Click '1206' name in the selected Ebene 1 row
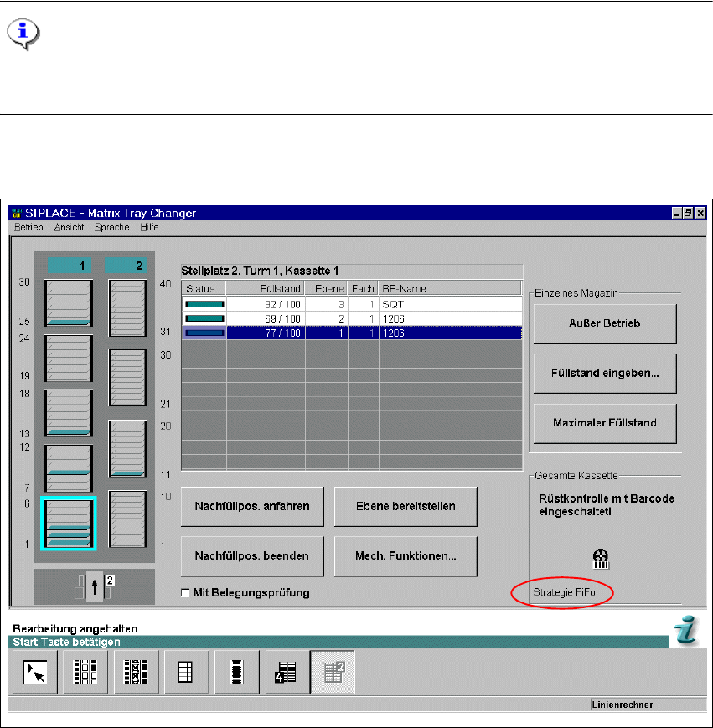 coord(451,333)
